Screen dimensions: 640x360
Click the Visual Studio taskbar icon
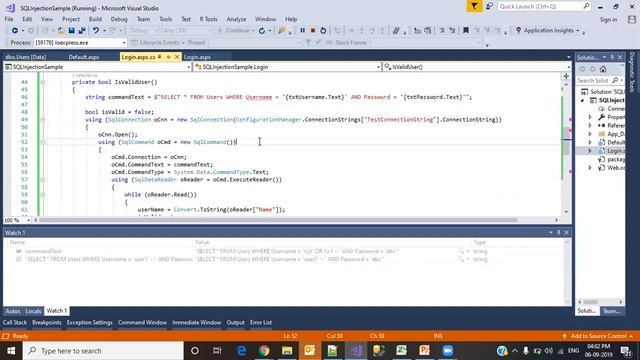(356, 351)
